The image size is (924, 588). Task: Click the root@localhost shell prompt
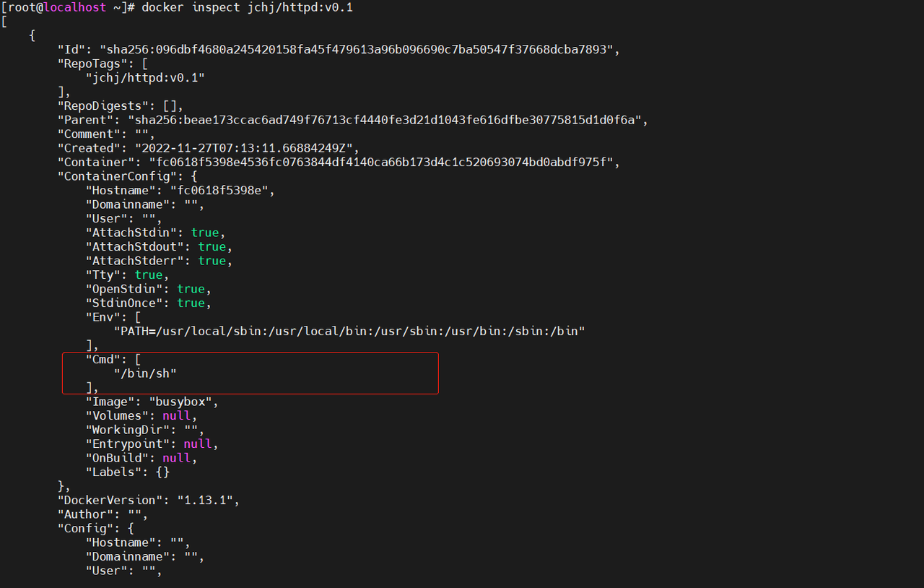coord(67,8)
